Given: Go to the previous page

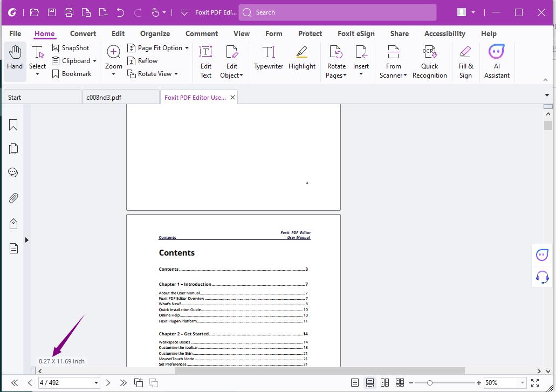Looking at the screenshot, I should pyautogui.click(x=30, y=383).
